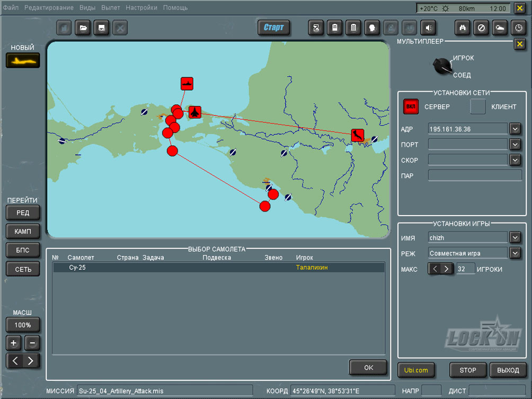
Task: Open the binoculars view tool
Action: pos(463,28)
